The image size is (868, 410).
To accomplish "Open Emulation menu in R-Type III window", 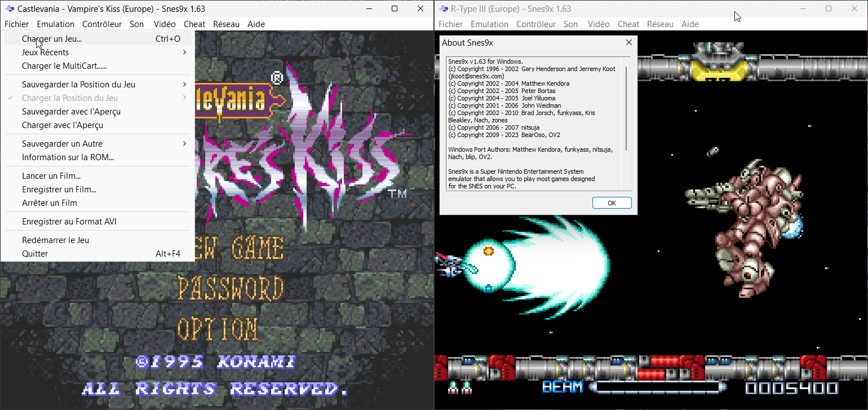I will [489, 24].
